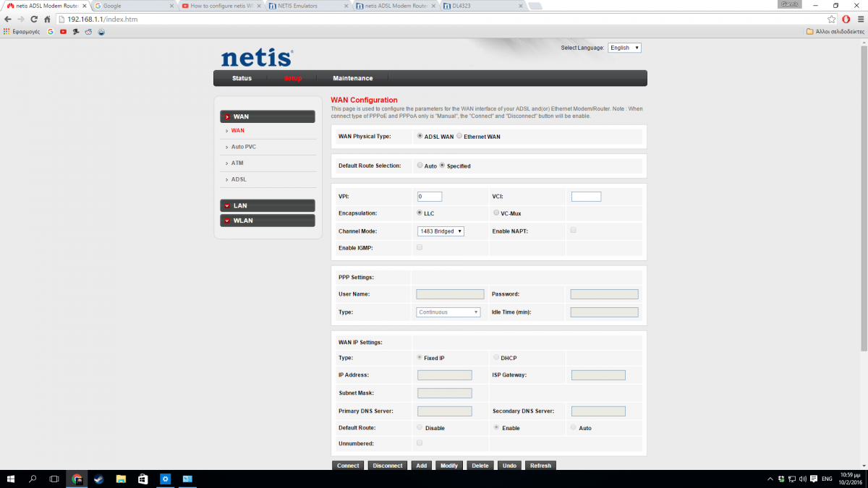
Task: Focus the VCI input field
Action: click(586, 197)
